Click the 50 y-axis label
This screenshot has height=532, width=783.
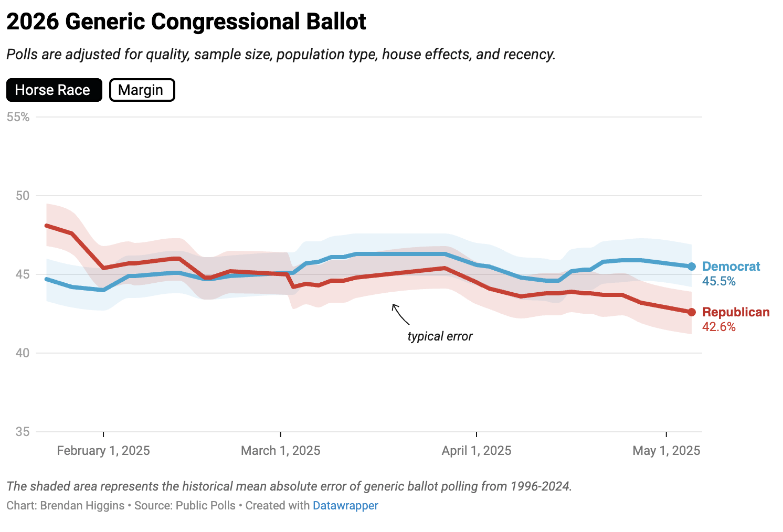[x=22, y=196]
